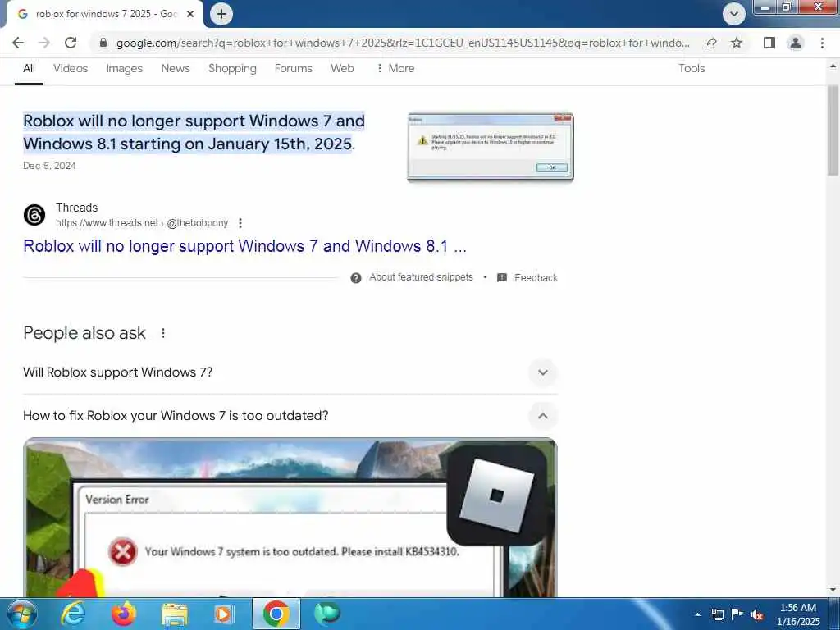Open the green bird app on taskbar
The height and width of the screenshot is (630, 840).
click(x=327, y=613)
